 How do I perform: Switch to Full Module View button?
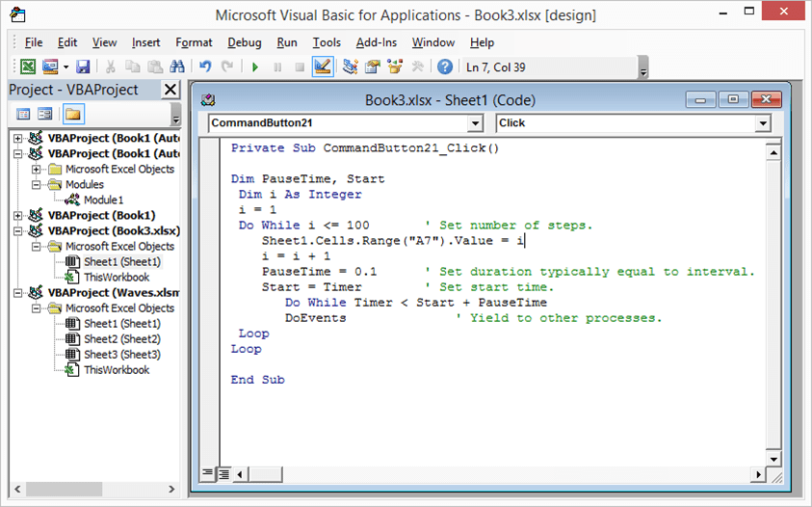[223, 473]
